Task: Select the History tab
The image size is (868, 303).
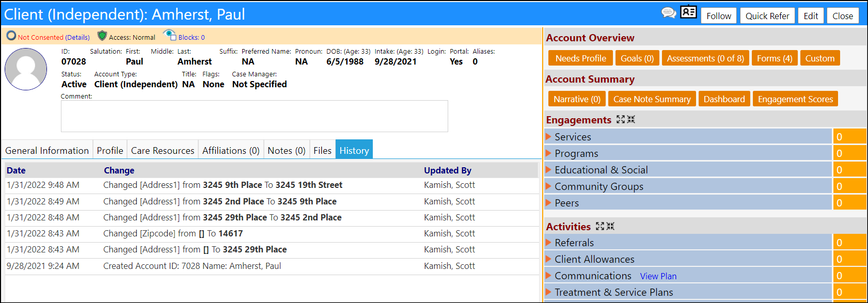Action: pos(354,150)
